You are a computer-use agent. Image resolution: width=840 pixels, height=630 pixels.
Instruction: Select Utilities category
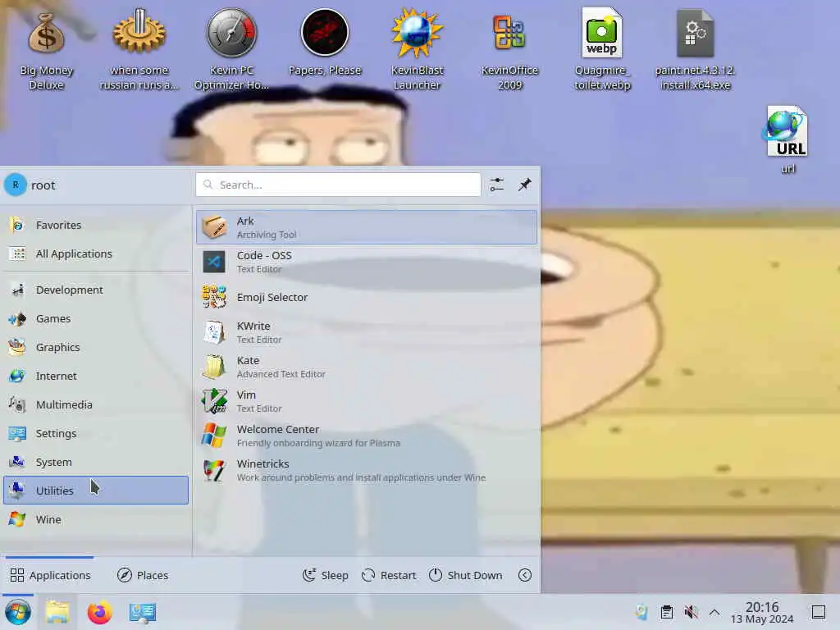(96, 491)
